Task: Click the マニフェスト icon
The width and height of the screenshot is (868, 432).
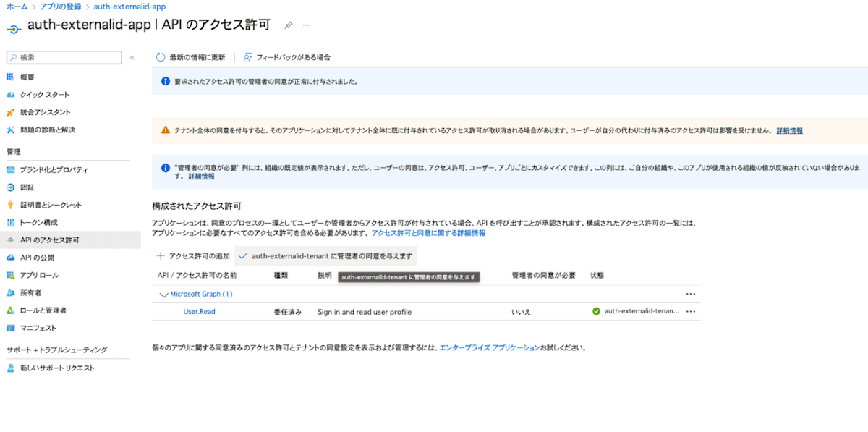Action: point(10,328)
